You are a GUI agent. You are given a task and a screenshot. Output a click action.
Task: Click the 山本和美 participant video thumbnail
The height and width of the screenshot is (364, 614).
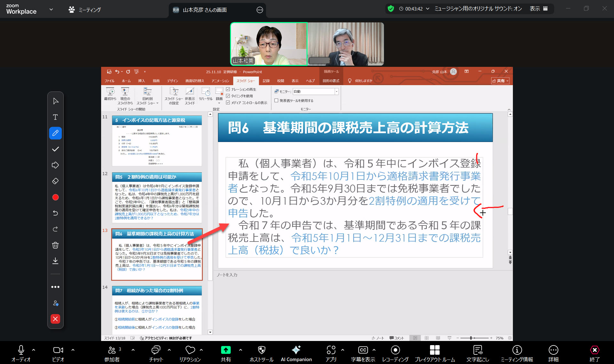point(269,44)
